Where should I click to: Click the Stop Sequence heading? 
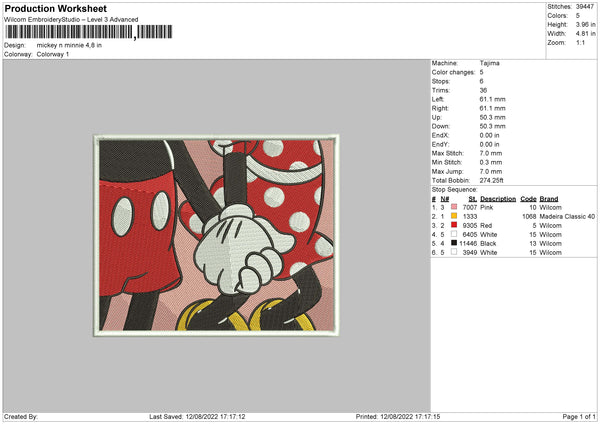pyautogui.click(x=455, y=189)
